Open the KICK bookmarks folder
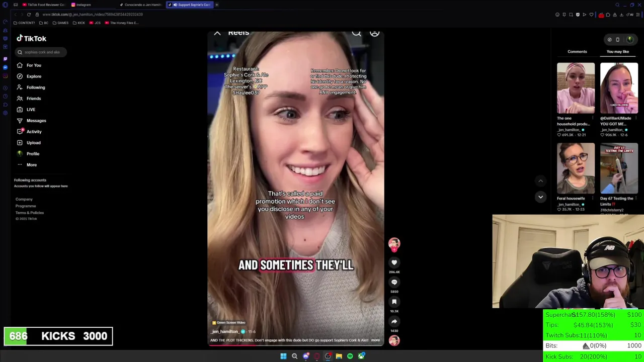 [79, 23]
